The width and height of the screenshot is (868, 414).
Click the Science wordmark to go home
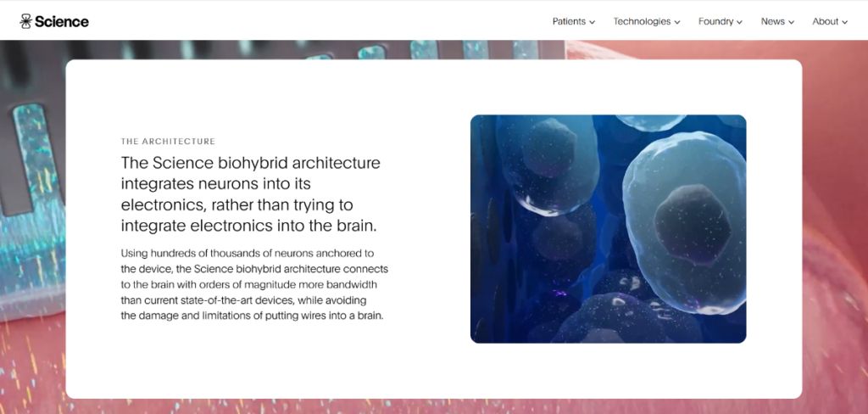tap(61, 21)
